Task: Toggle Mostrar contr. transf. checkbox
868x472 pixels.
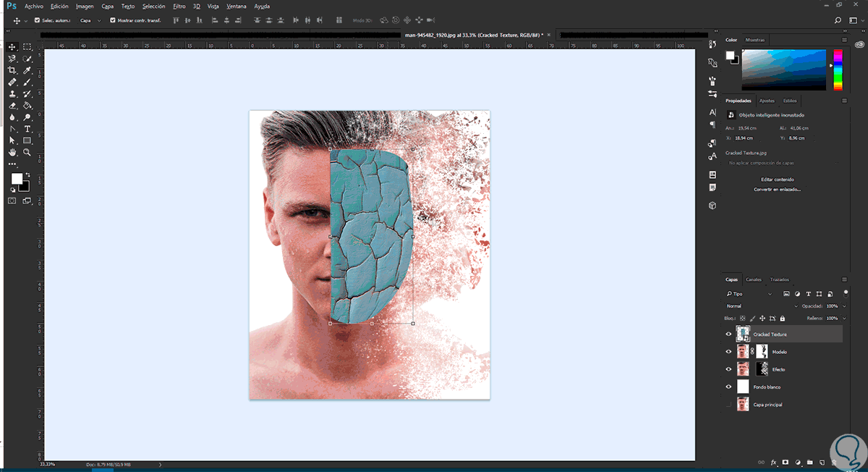Action: pos(112,20)
